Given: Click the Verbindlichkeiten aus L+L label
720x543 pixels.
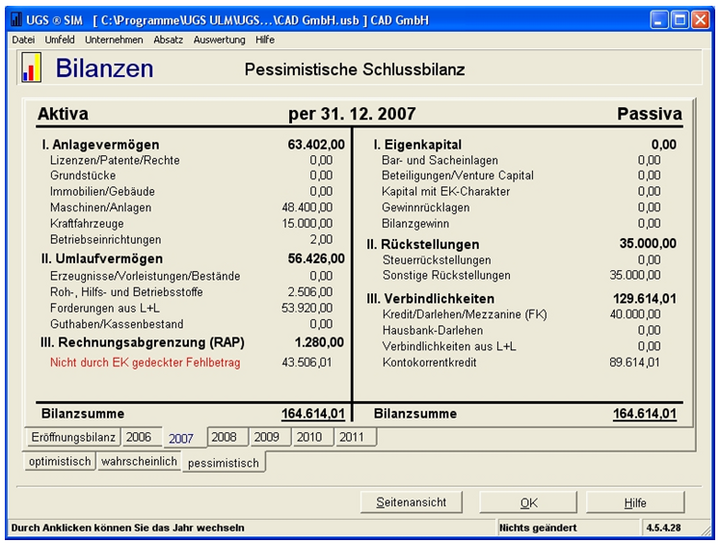Looking at the screenshot, I should (449, 347).
